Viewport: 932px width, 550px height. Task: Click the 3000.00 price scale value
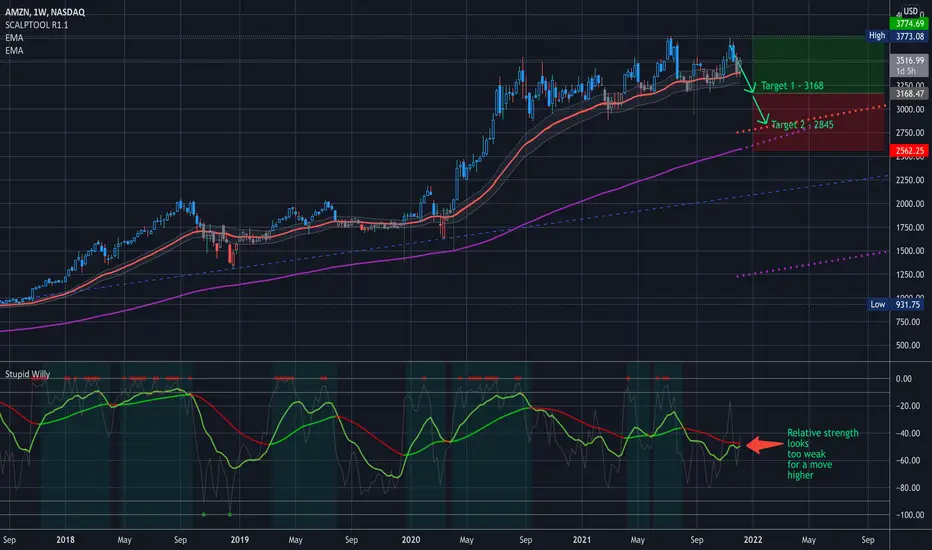tap(910, 109)
